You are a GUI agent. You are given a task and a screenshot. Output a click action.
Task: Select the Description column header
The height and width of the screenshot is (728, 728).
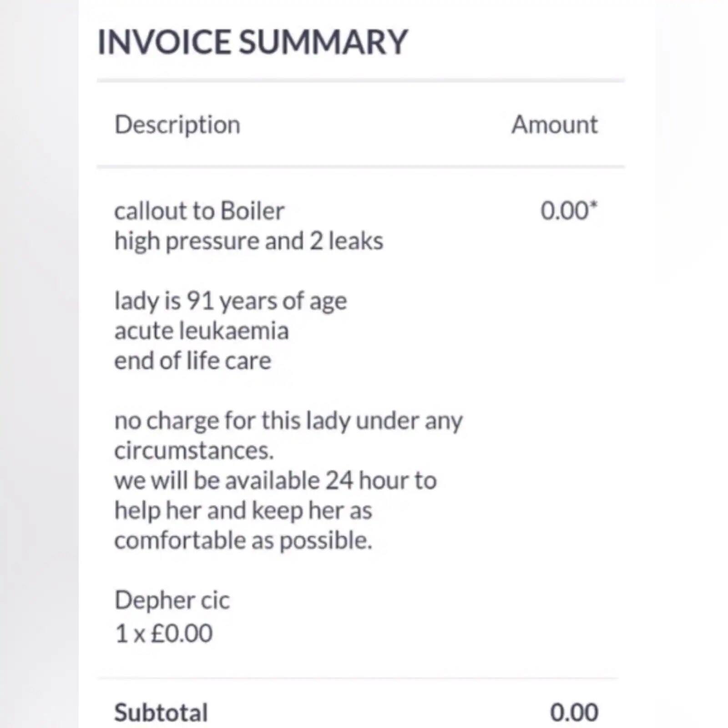coord(177,125)
